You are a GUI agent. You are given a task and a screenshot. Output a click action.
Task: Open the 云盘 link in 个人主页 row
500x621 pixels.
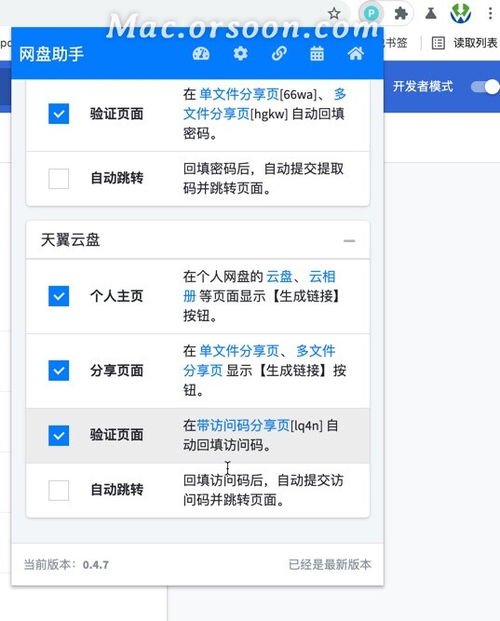279,276
